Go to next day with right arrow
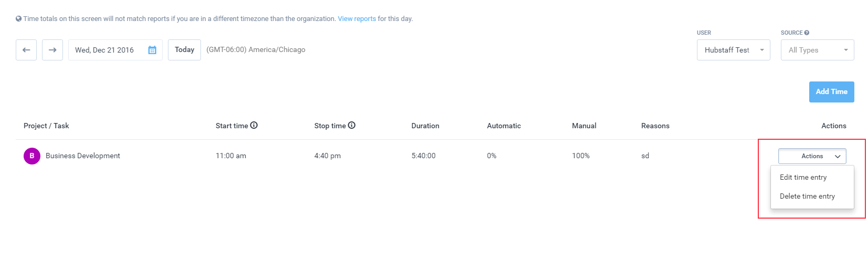This screenshot has width=868, height=257. pos(52,50)
